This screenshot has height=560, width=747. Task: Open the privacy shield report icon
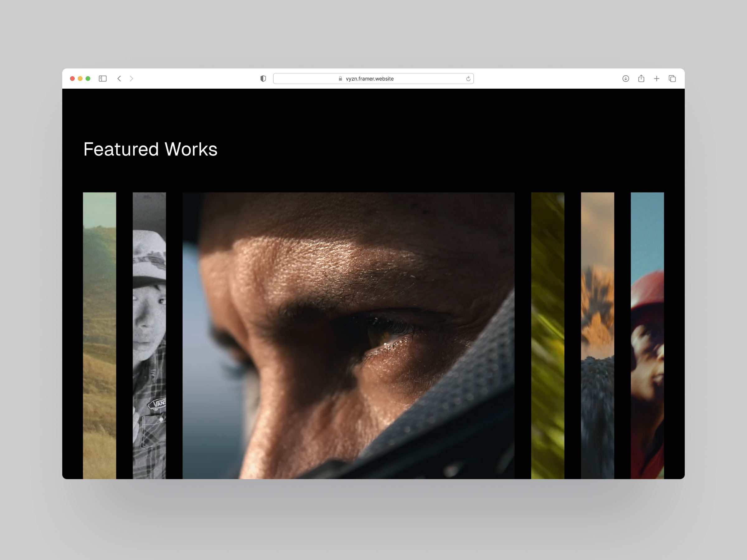[x=263, y=79]
